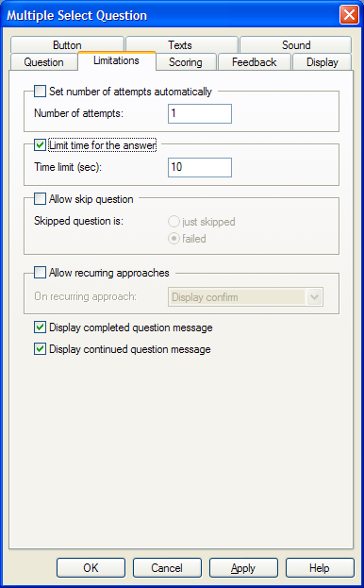Enable Allow skip question checkbox
The width and height of the screenshot is (364, 588).
pos(40,199)
